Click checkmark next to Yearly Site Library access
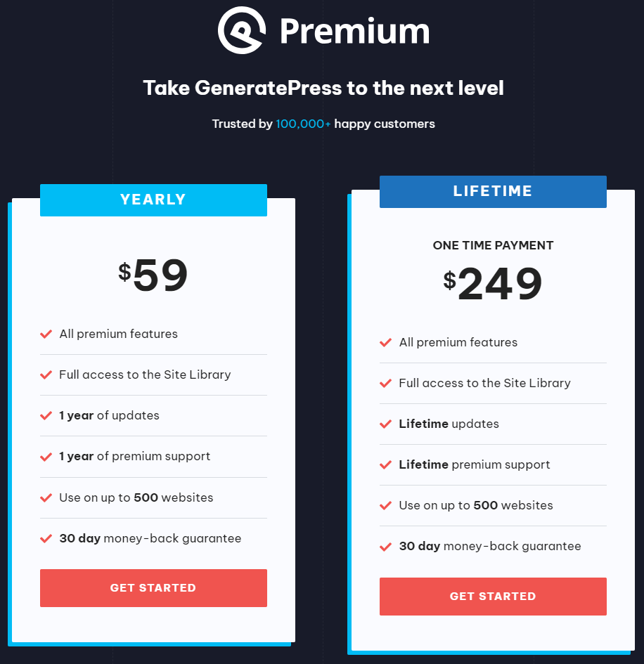Viewport: 644px width, 664px height. (46, 375)
